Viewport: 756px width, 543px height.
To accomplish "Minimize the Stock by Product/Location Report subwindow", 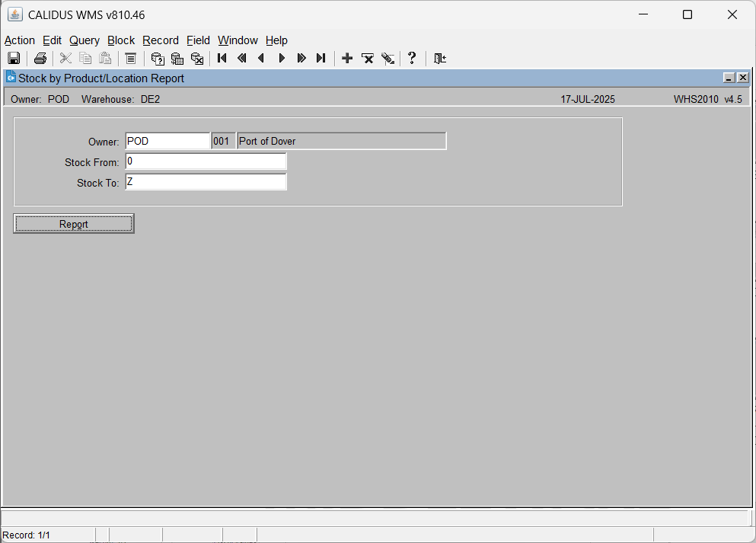I will 729,78.
